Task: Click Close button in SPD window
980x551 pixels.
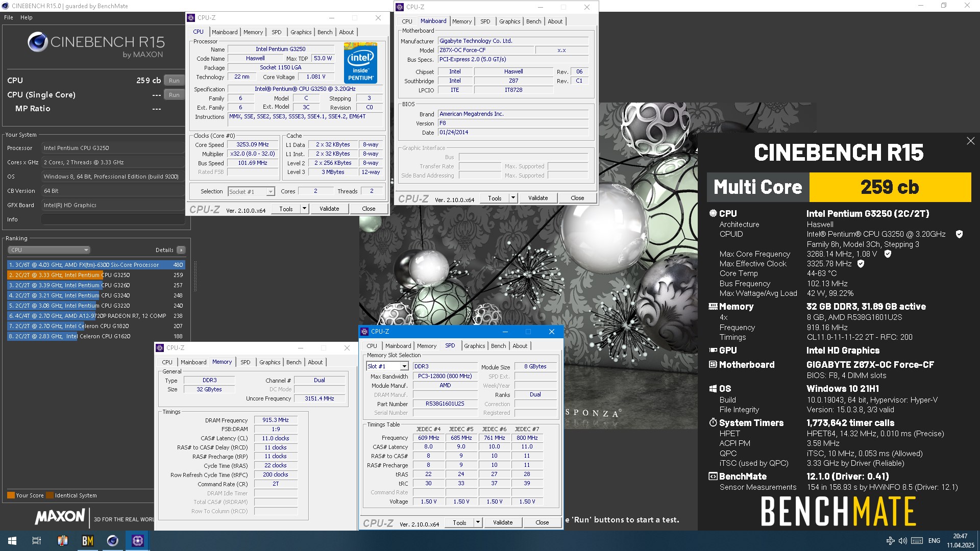Action: [x=542, y=522]
